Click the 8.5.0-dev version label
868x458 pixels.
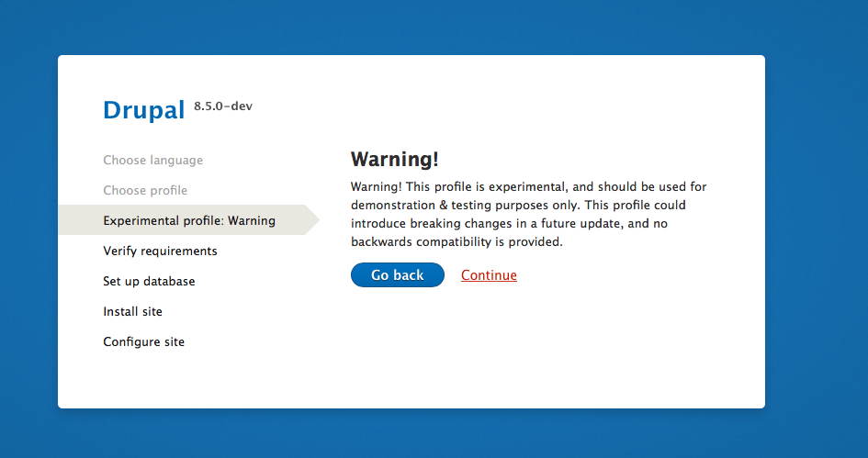click(x=223, y=106)
